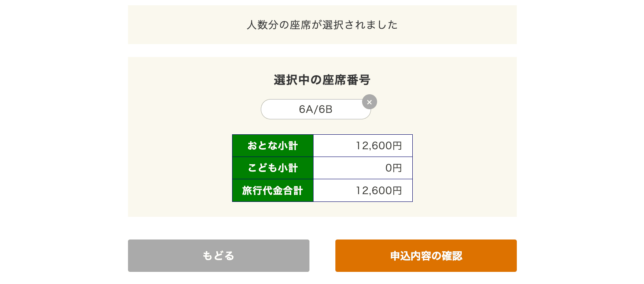This screenshot has width=644, height=284.
Task: Click the 6B text in the seat pill
Action: point(326,109)
